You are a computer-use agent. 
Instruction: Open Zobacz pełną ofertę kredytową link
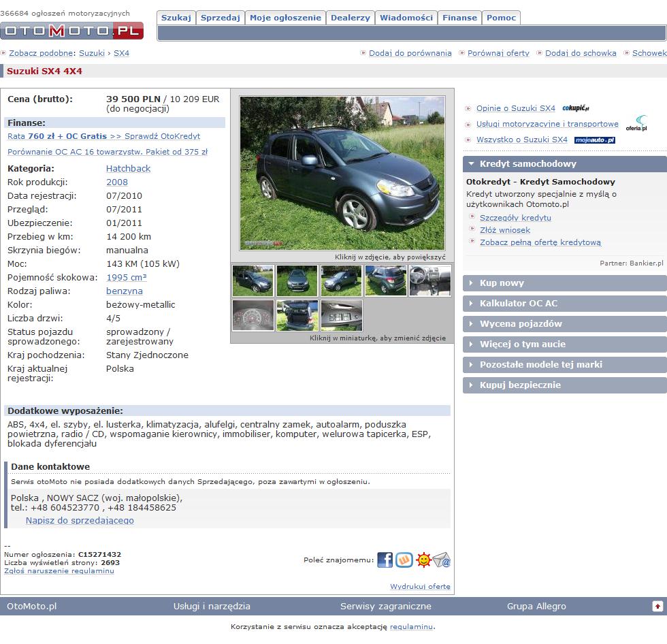pos(540,242)
